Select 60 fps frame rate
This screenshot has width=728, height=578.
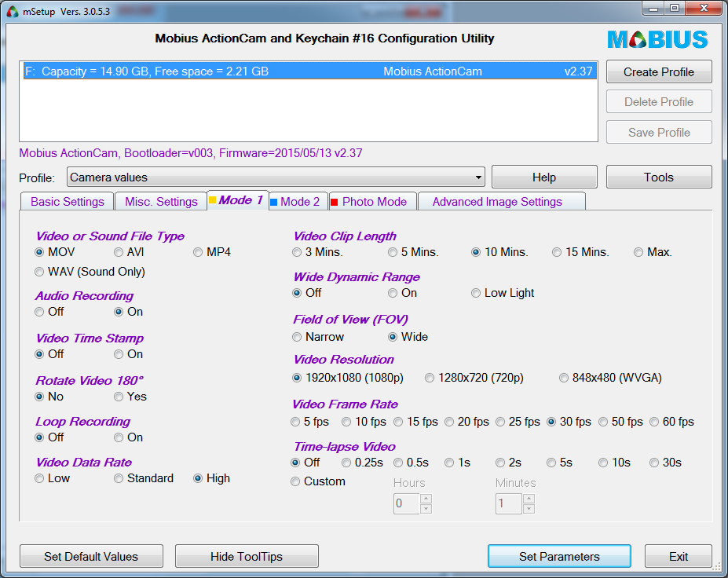pos(671,422)
